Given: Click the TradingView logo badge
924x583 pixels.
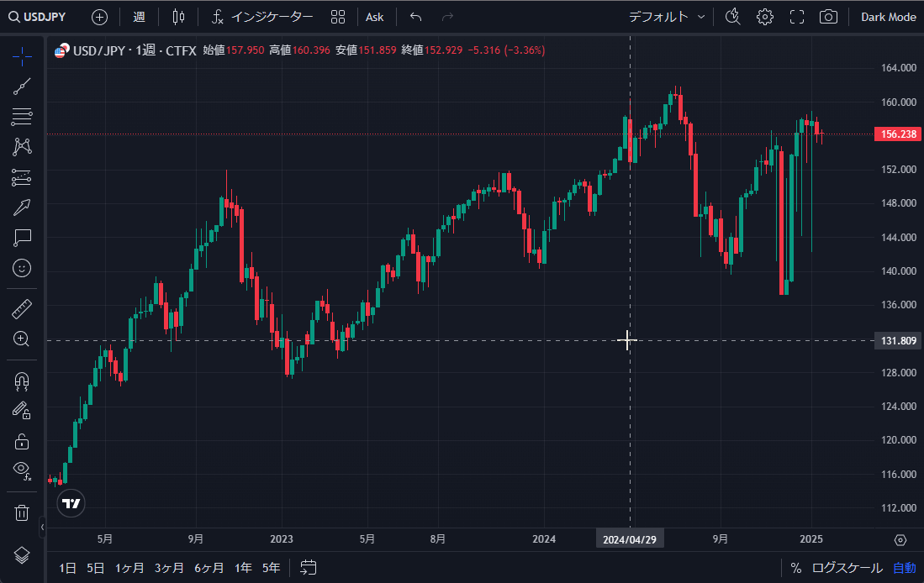Looking at the screenshot, I should pyautogui.click(x=71, y=503).
